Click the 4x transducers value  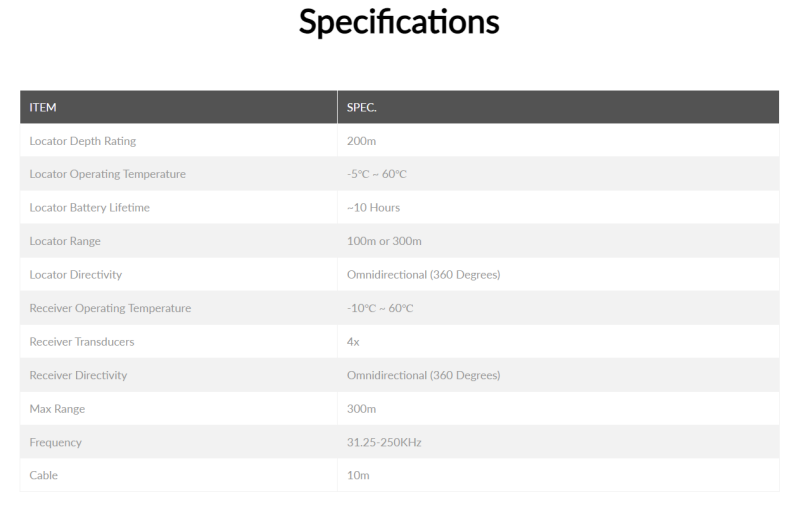point(353,341)
